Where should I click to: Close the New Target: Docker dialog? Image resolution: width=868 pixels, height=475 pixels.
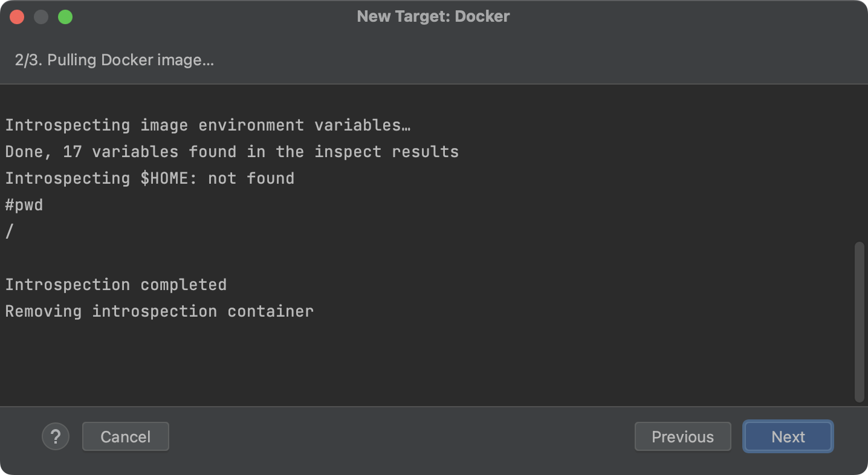pyautogui.click(x=17, y=16)
